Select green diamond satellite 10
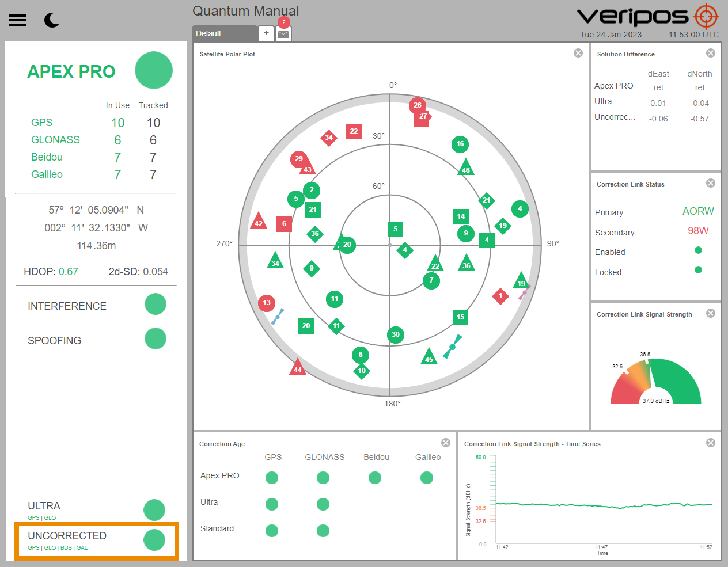728x567 pixels. point(362,371)
